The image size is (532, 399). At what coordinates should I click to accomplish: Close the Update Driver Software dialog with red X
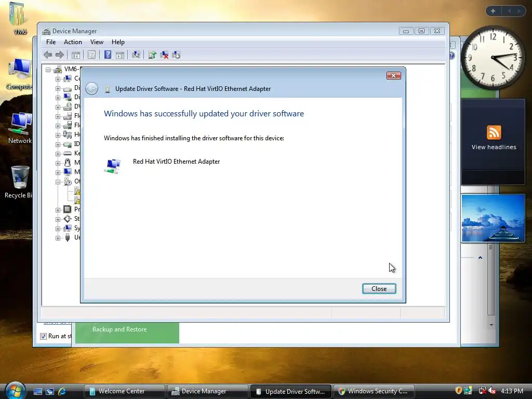tap(394, 75)
